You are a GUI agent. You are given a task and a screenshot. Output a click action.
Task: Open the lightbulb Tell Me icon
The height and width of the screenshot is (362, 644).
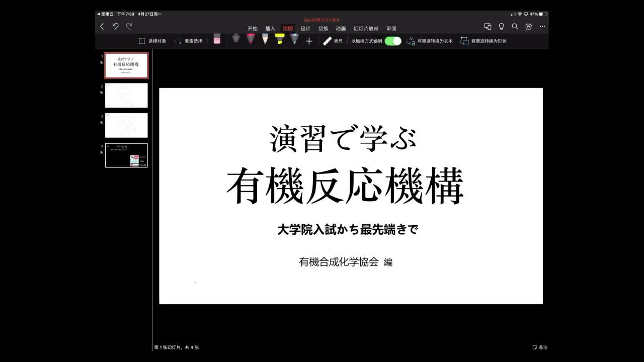(502, 27)
